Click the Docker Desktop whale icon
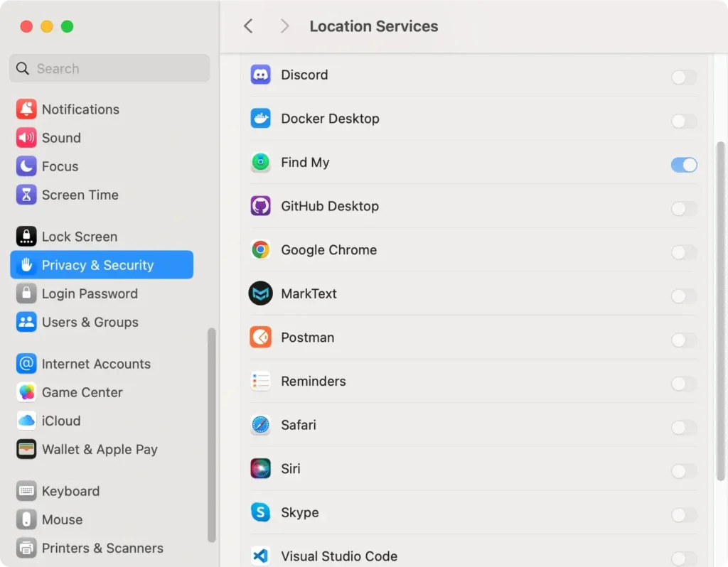Screen dimensions: 728x567 pos(260,119)
